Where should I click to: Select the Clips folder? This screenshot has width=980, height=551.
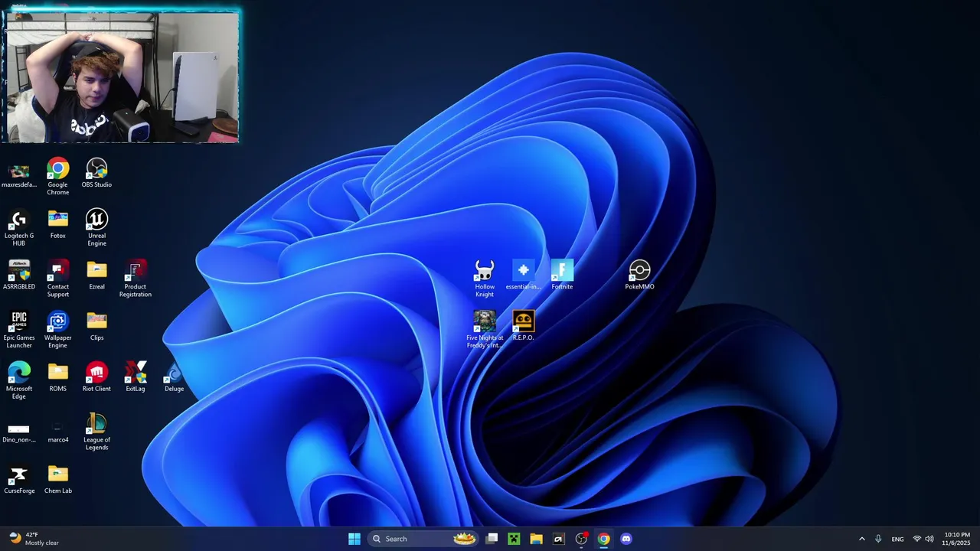click(x=96, y=326)
